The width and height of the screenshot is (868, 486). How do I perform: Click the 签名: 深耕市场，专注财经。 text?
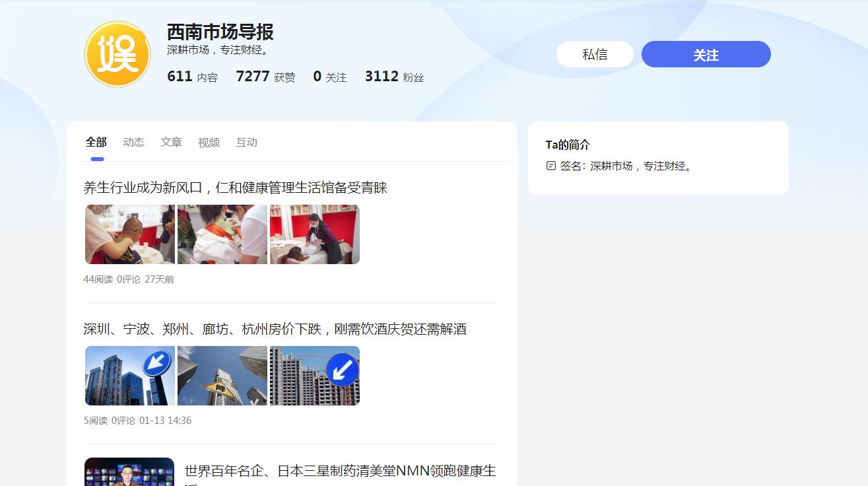coord(626,166)
